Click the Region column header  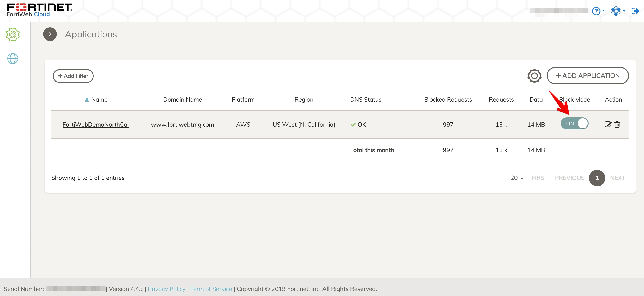pyautogui.click(x=304, y=100)
